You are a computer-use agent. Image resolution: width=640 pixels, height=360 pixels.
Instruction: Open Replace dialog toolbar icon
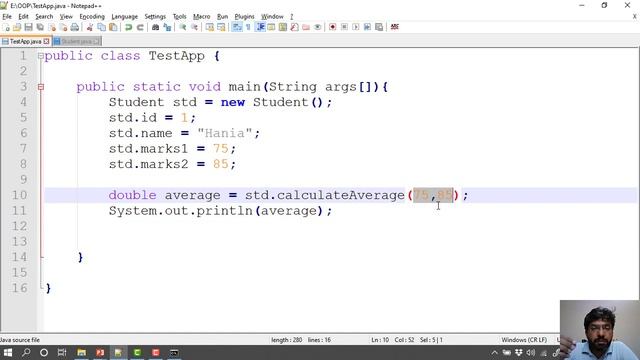167,27
